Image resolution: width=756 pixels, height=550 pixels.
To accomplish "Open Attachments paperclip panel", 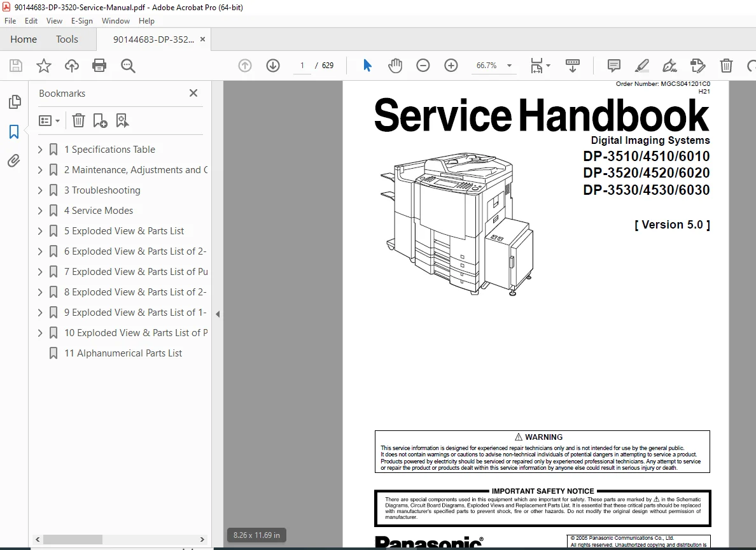I will click(14, 160).
